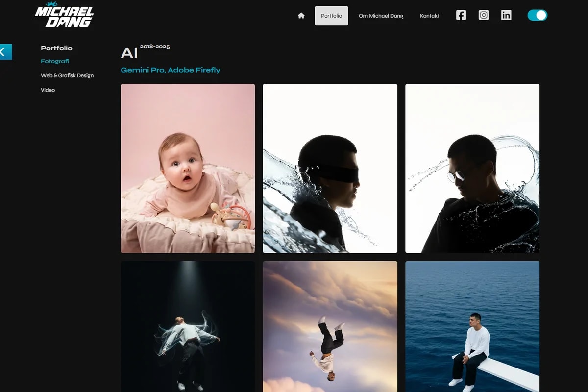Click the 2018-2025 date text
This screenshot has width=588, height=392.
pos(155,47)
